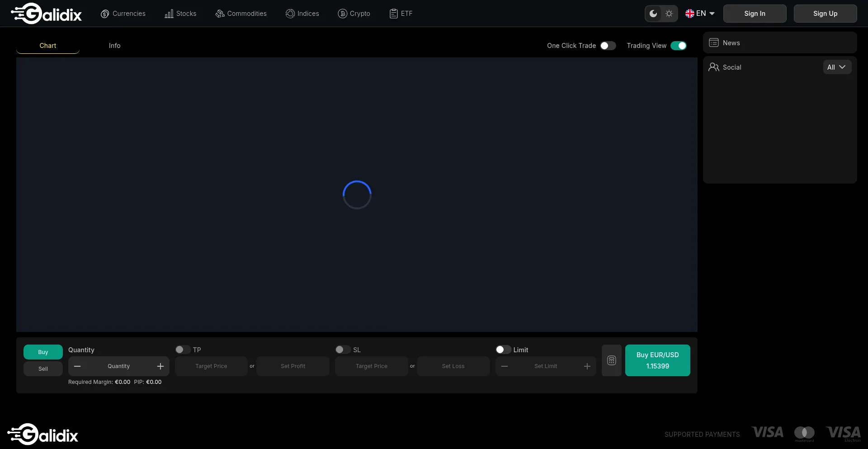
Task: Switch to dark mode moon icon
Action: [653, 14]
